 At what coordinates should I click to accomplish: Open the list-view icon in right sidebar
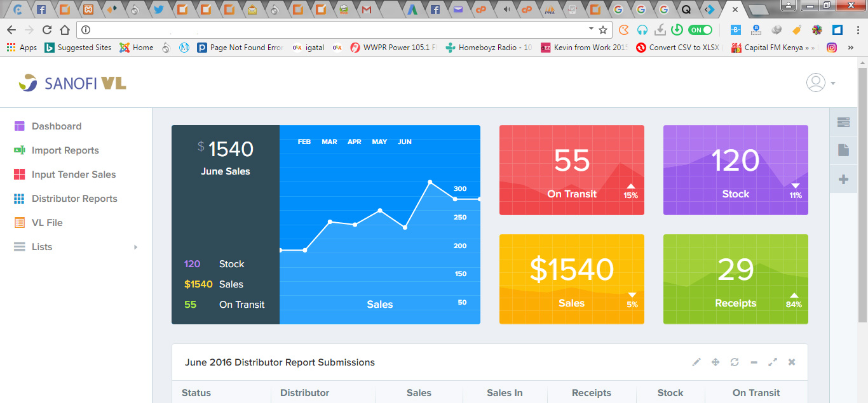click(x=843, y=122)
